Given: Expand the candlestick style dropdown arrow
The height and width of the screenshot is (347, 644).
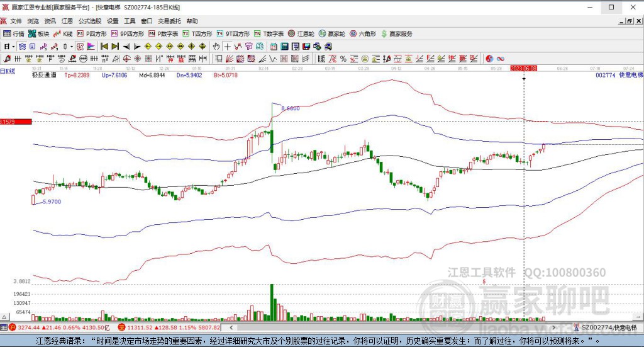Looking at the screenshot, I should [x=72, y=47].
